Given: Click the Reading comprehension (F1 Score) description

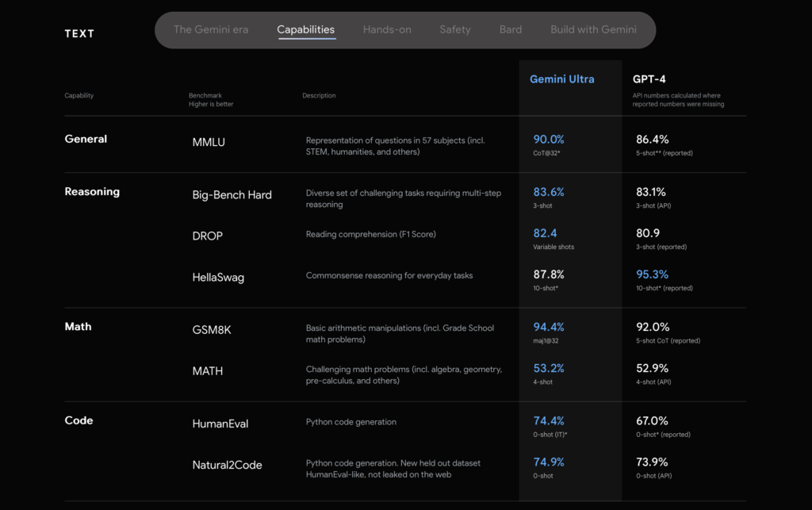Looking at the screenshot, I should point(371,234).
